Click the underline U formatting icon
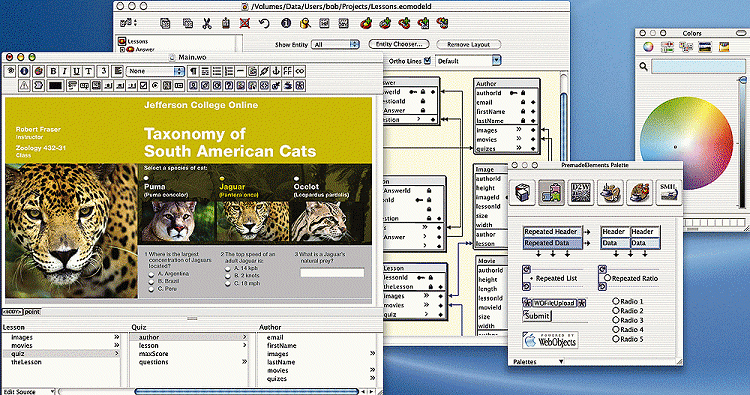Viewport: 750px width, 395px height. pyautogui.click(x=77, y=71)
